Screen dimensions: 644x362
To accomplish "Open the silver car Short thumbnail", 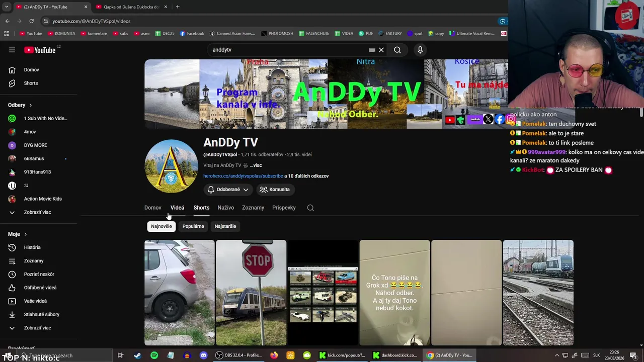I will click(180, 293).
